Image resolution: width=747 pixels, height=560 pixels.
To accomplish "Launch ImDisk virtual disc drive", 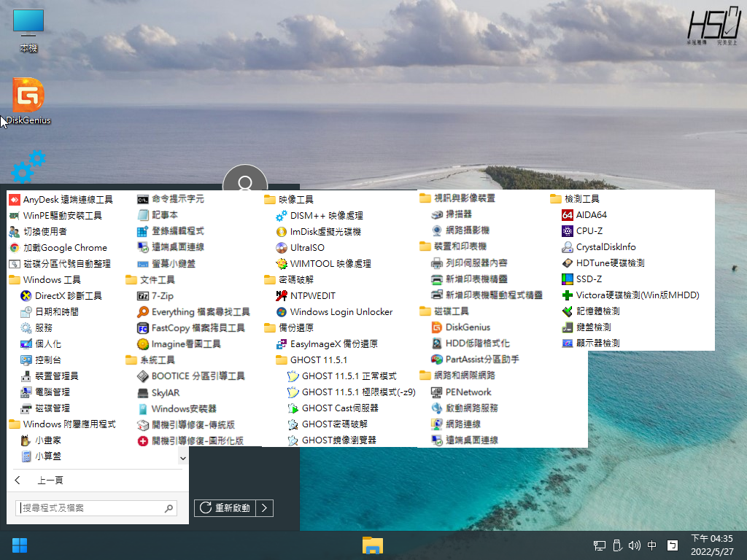I will [x=319, y=232].
